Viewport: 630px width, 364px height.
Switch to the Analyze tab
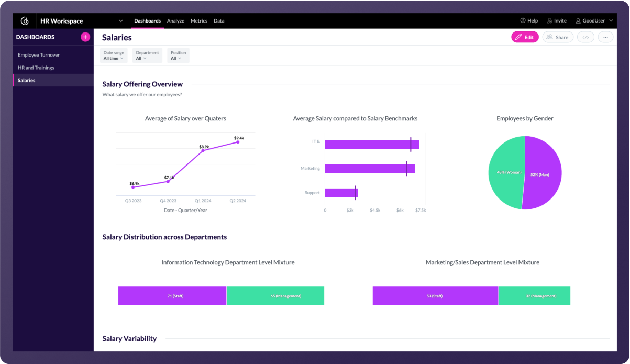click(x=175, y=21)
